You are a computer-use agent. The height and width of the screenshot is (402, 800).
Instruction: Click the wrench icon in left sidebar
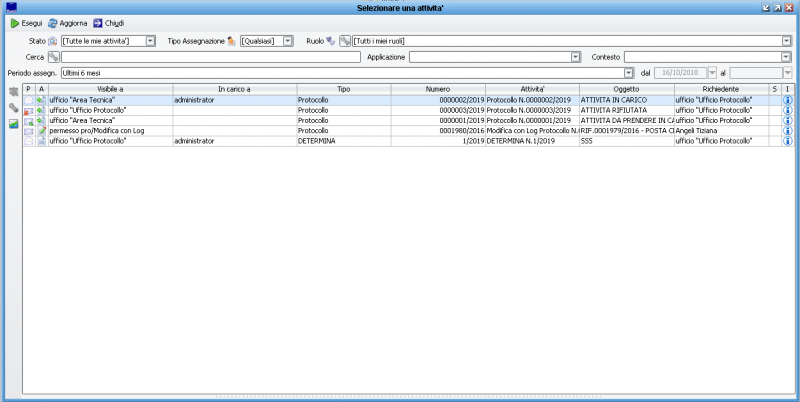[x=13, y=108]
